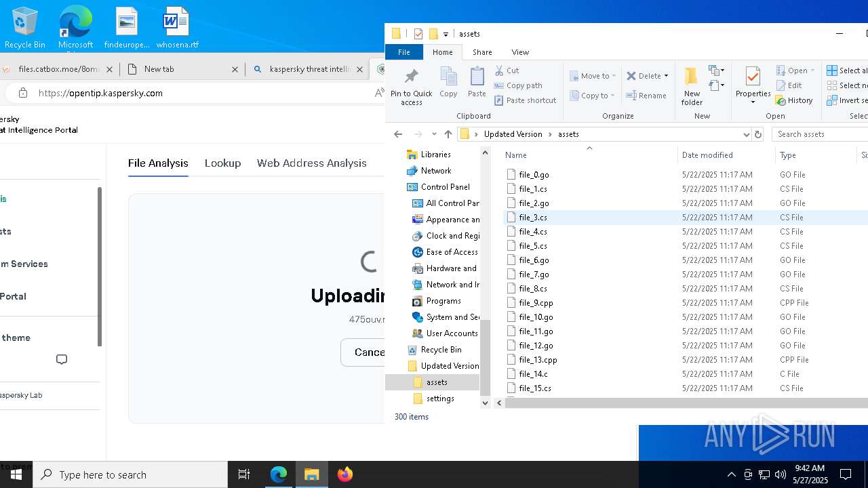Switch to the files.catbox.moe browser tab
This screenshot has height=488, width=868.
[x=58, y=69]
